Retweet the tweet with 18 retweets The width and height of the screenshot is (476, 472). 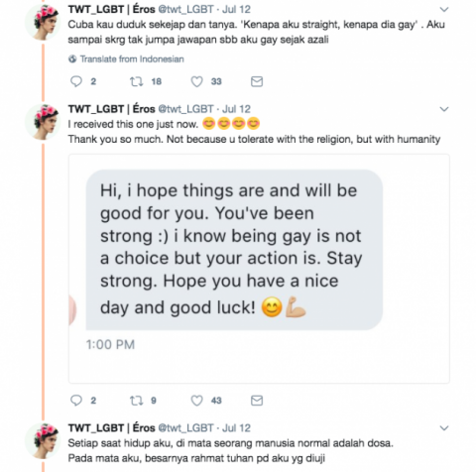136,81
